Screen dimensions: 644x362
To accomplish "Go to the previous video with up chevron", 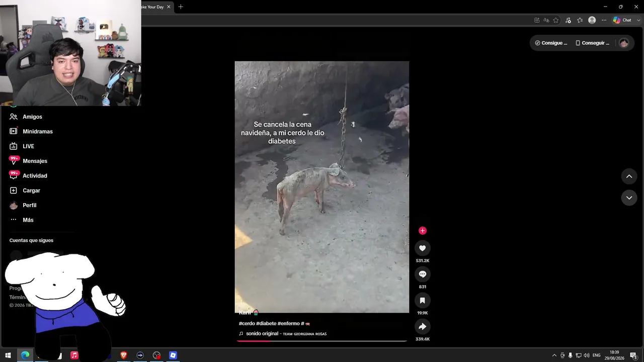I will click(629, 176).
